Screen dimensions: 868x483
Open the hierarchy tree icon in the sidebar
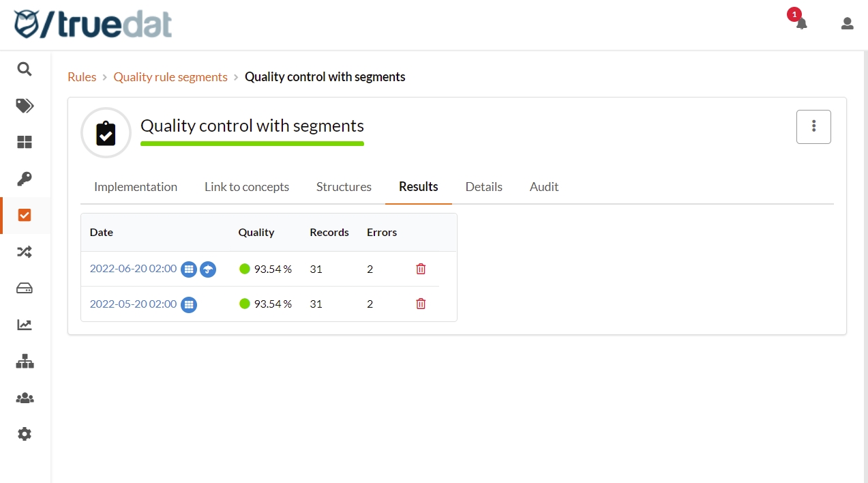(25, 362)
